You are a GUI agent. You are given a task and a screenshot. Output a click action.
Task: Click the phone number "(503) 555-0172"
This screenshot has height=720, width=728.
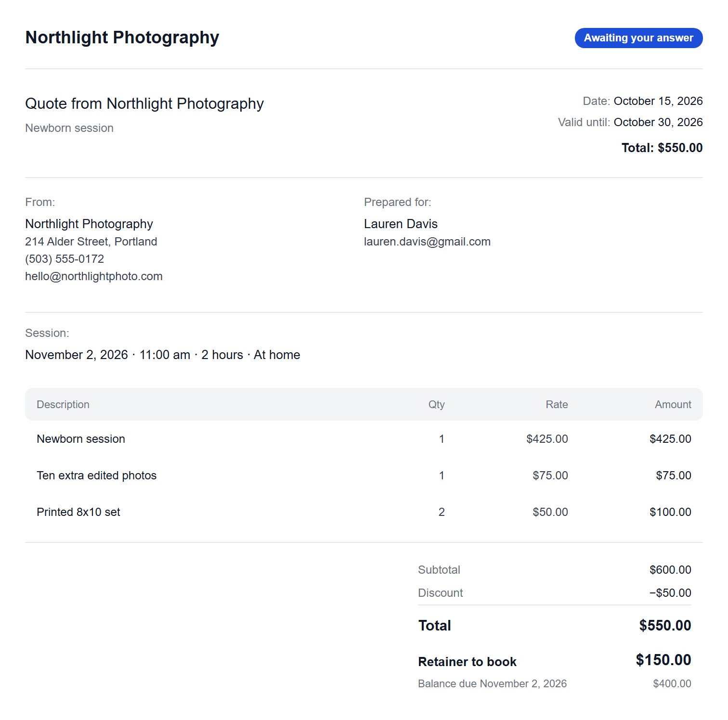[65, 259]
